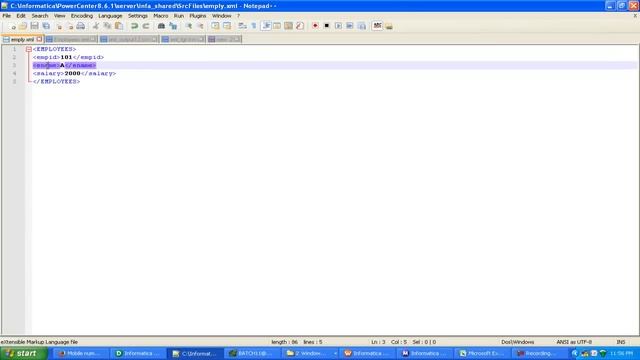Toggle synchronize horizontal scrolling icon
Image resolution: width=640 pixels, height=360 pixels.
(227, 26)
